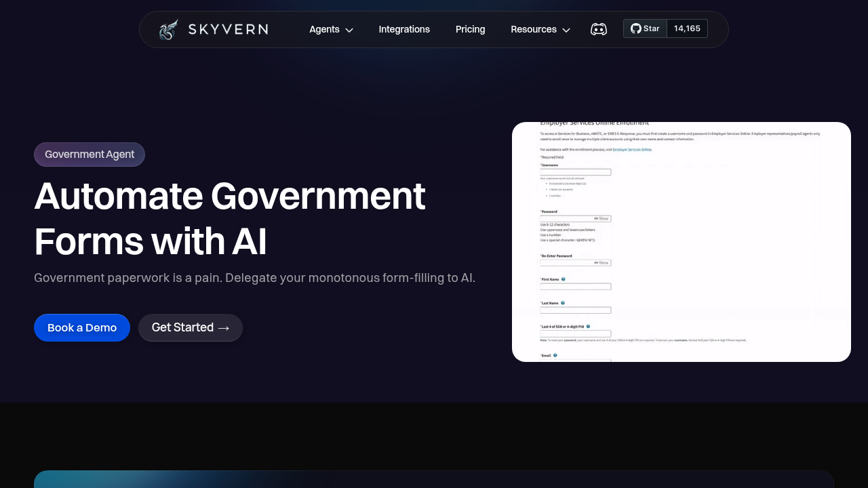Open the Integrations page
This screenshot has height=488, width=868.
[x=404, y=29]
